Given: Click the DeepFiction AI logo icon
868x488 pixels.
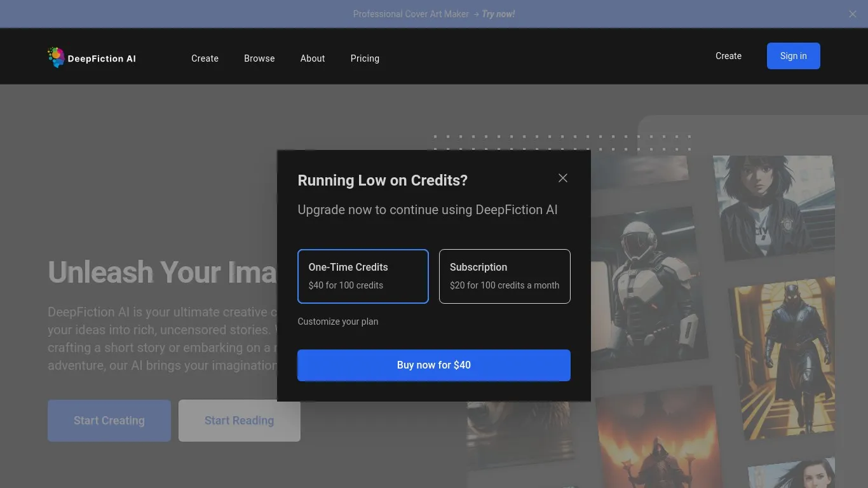Looking at the screenshot, I should pos(56,57).
